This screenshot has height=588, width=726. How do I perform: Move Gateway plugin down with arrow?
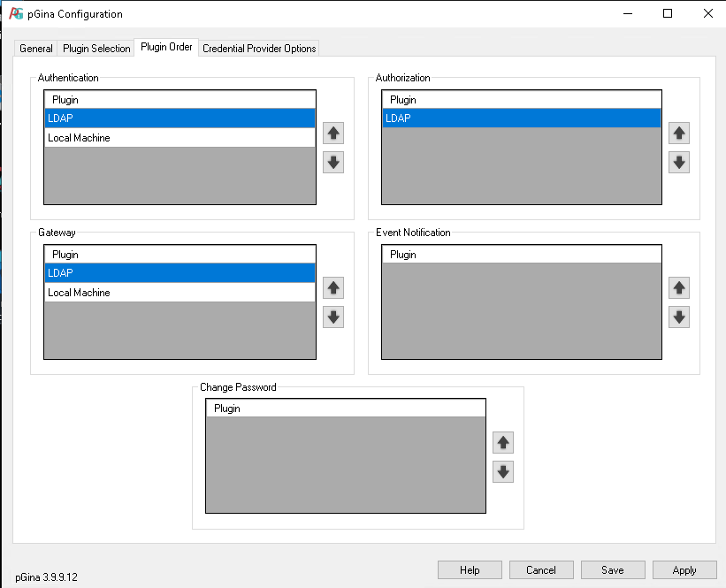click(333, 317)
